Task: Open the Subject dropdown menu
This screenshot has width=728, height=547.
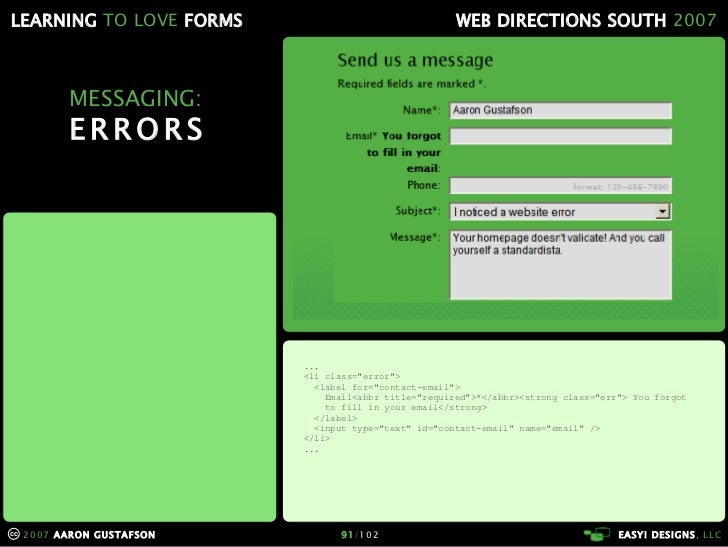Action: click(560, 212)
